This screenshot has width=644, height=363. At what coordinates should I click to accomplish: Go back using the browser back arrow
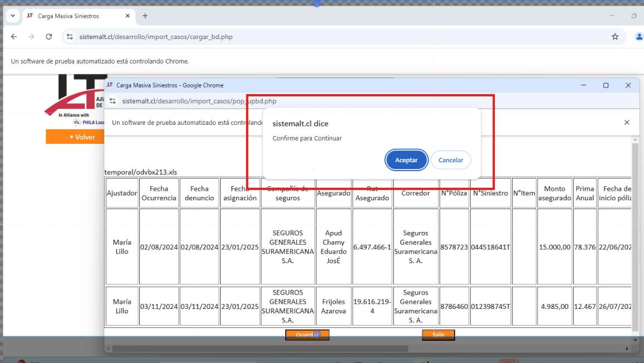(x=14, y=37)
